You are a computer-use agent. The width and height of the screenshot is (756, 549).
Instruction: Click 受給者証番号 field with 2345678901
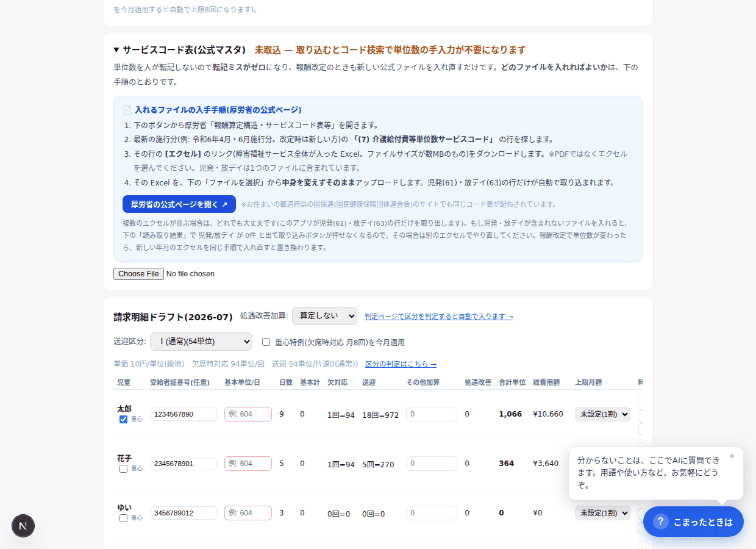tap(184, 464)
